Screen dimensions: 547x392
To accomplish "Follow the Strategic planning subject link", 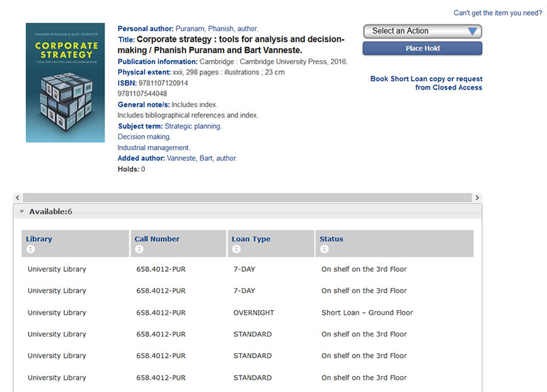I will point(193,126).
